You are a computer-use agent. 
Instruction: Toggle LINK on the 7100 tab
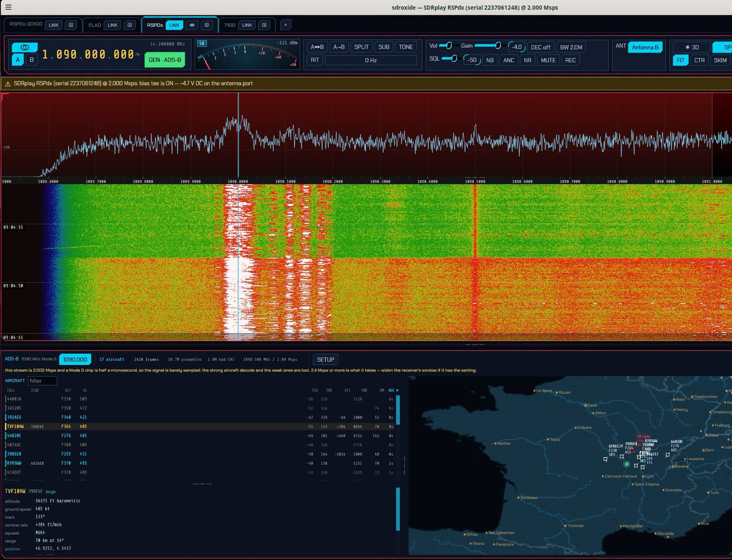(247, 25)
